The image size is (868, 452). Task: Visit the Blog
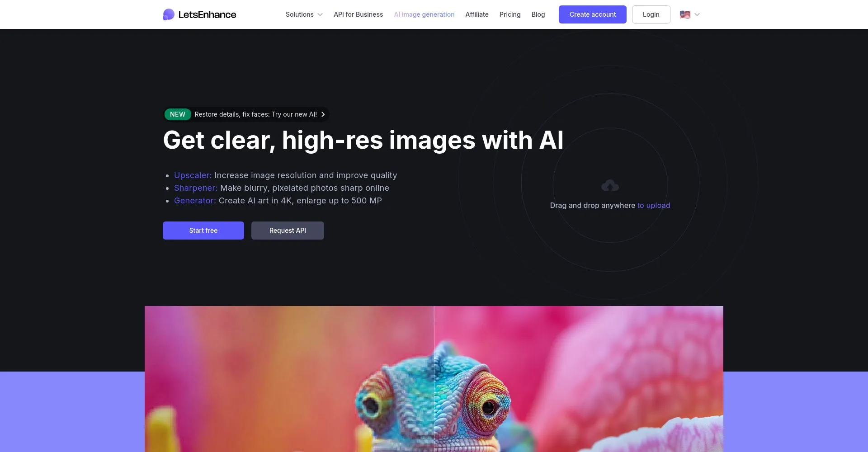pyautogui.click(x=538, y=14)
